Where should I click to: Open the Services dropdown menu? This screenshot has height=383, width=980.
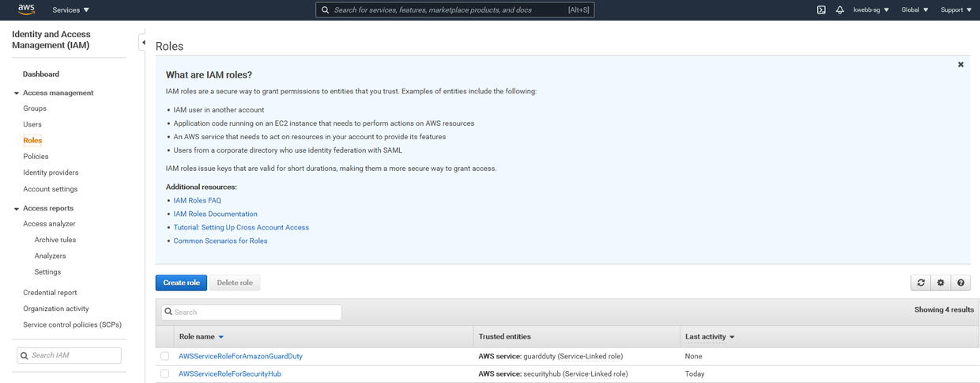(70, 10)
